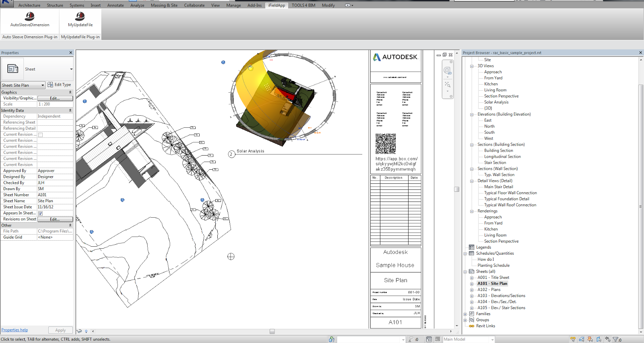Screen dimensions: 644x343
Task: Select Solar Analysis in Project Browser
Action: point(496,102)
